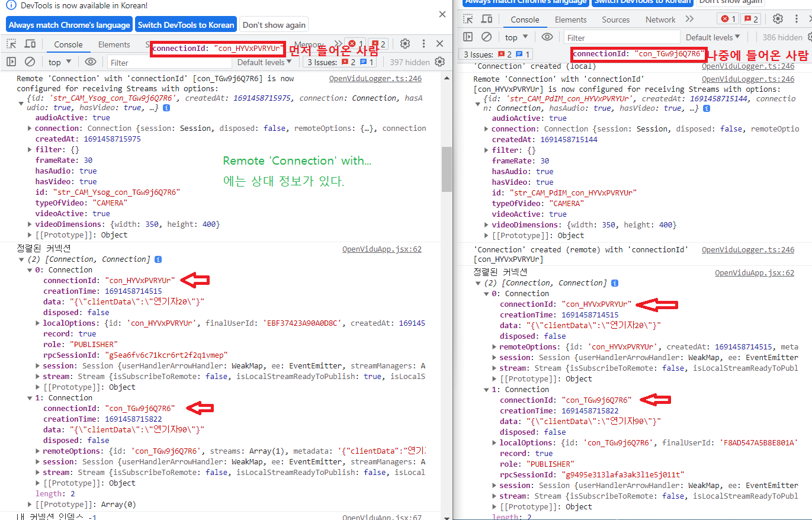
Task: Clear the console in right DevTools window
Action: tap(487, 37)
